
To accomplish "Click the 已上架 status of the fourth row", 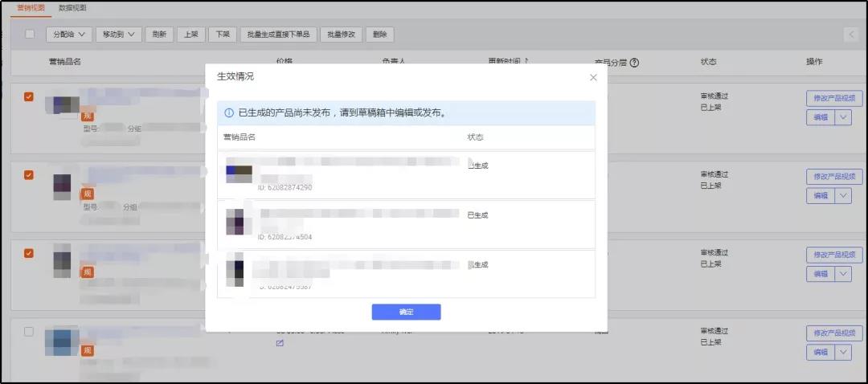I will (710, 342).
